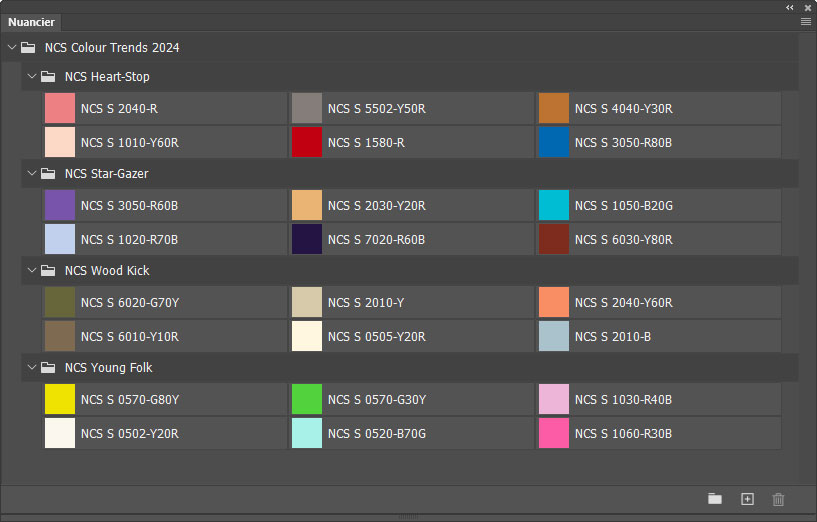
Task: Select the NCS Star-Gazer folder icon
Action: point(48,173)
